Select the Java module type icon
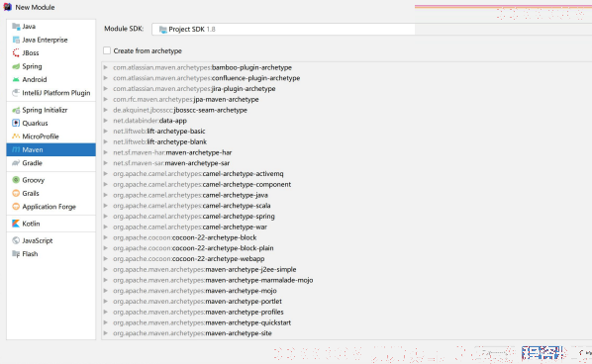This screenshot has height=364, width=592. [16, 27]
